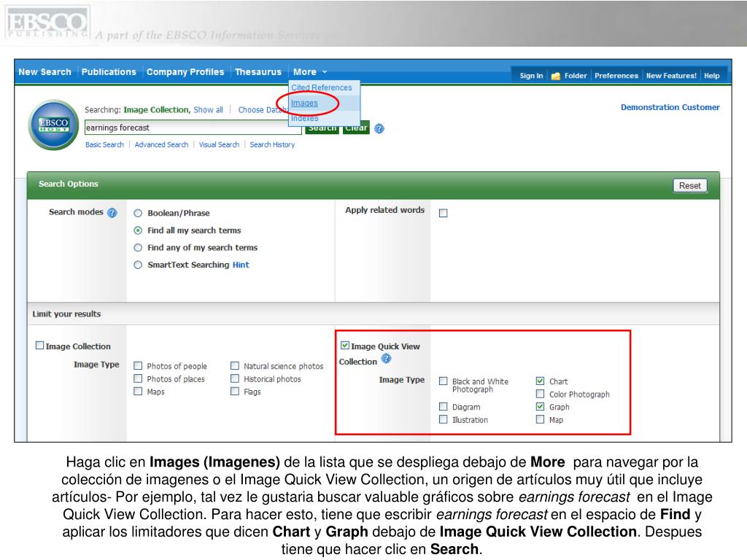The image size is (747, 560).
Task: Open New Features! link
Action: (x=671, y=76)
